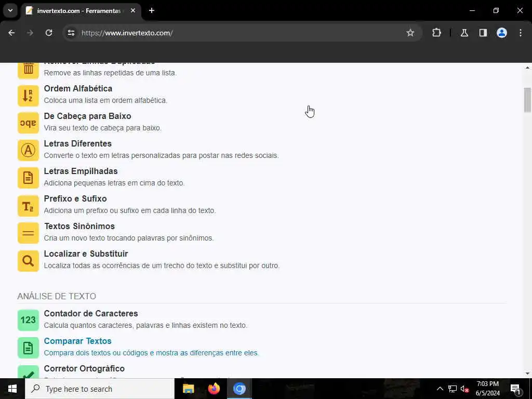
Task: Open the Contador de Caracteres link
Action: [x=91, y=313]
